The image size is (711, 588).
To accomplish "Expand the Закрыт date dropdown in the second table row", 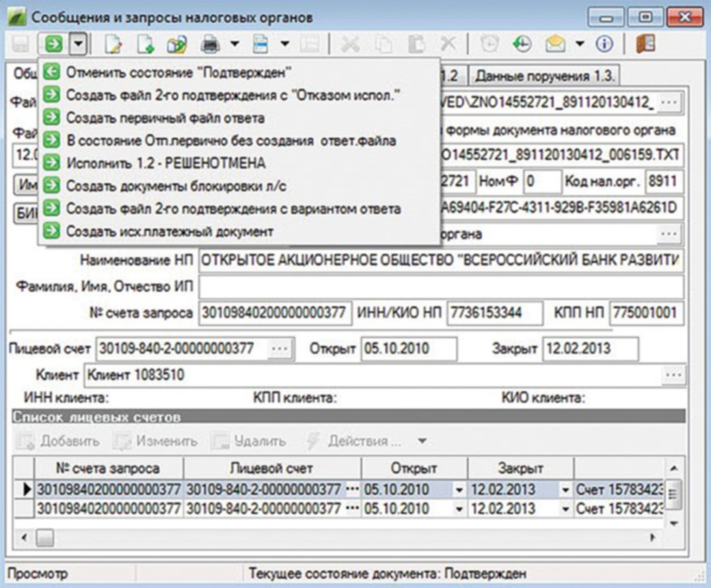I will coord(565,509).
